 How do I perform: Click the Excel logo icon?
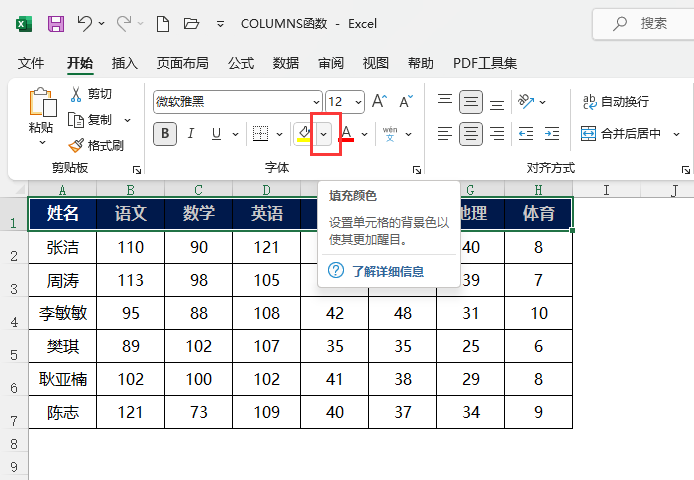tap(24, 24)
